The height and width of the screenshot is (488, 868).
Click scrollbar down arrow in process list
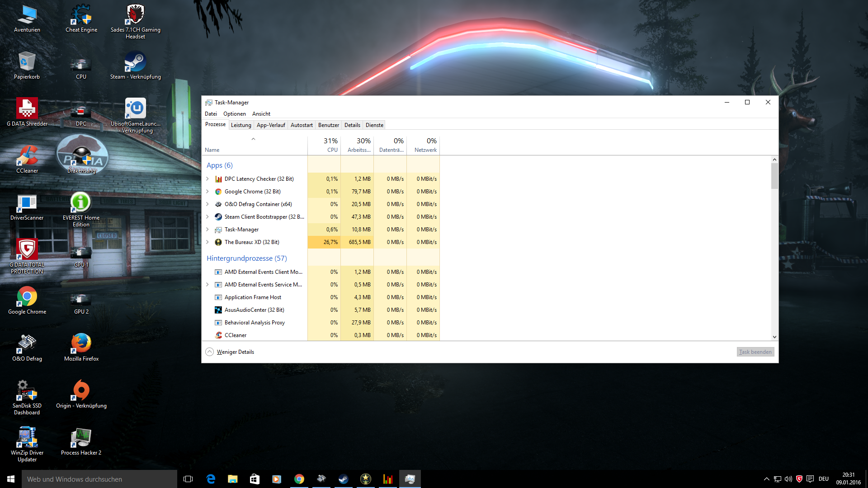774,337
